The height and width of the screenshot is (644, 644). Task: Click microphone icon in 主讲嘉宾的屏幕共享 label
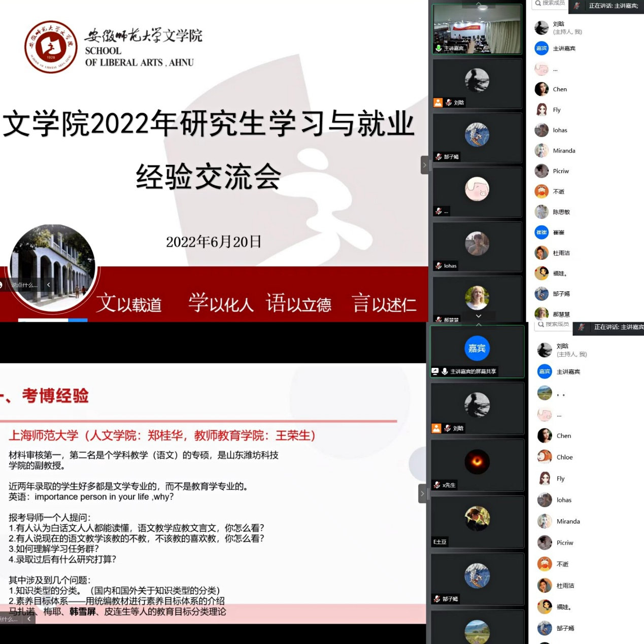(445, 371)
